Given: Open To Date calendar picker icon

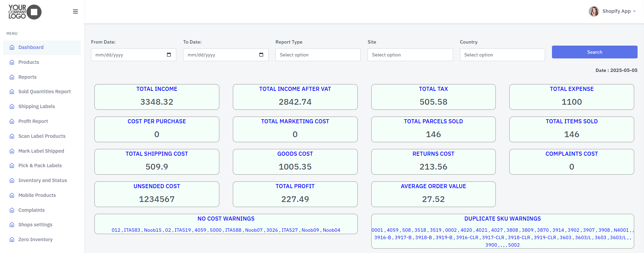Looking at the screenshot, I should tap(261, 55).
